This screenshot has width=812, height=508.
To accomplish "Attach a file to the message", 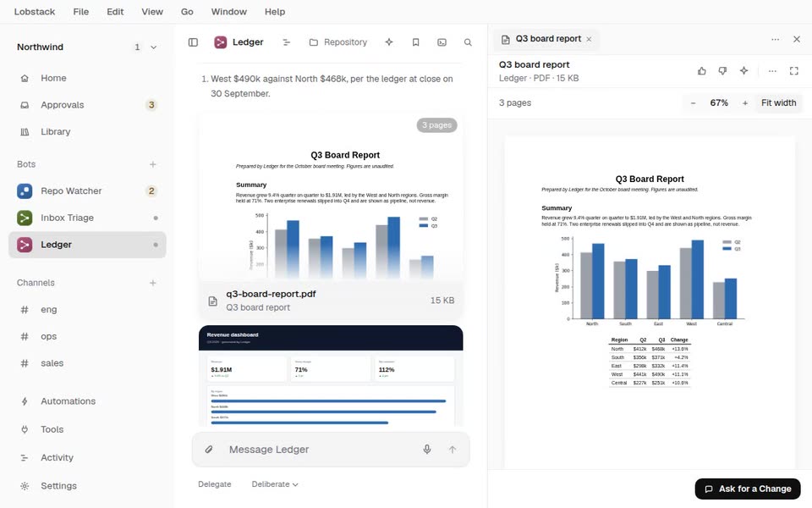I will tap(209, 450).
